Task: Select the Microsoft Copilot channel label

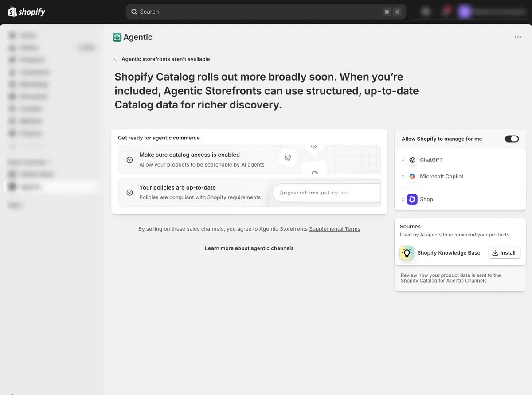Action: pos(442,176)
